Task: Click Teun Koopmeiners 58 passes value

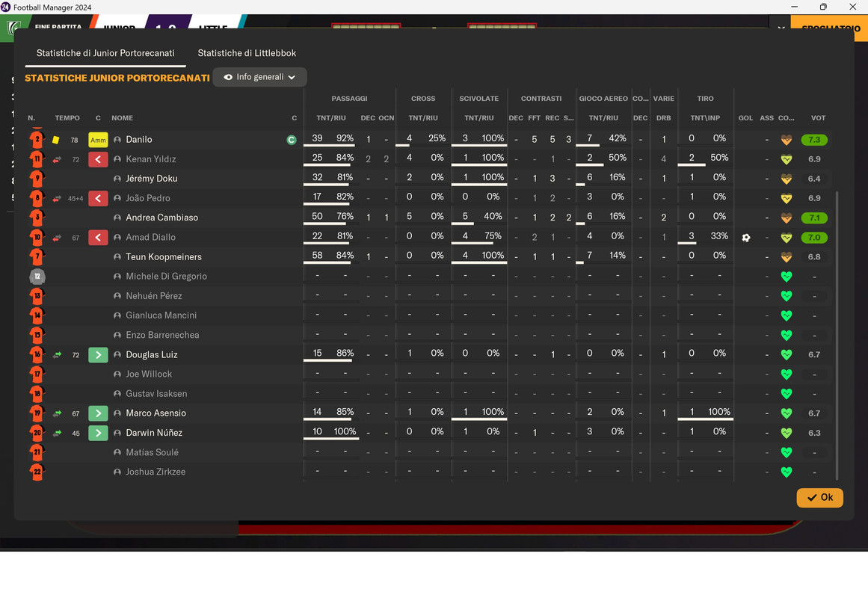Action: 317,255
